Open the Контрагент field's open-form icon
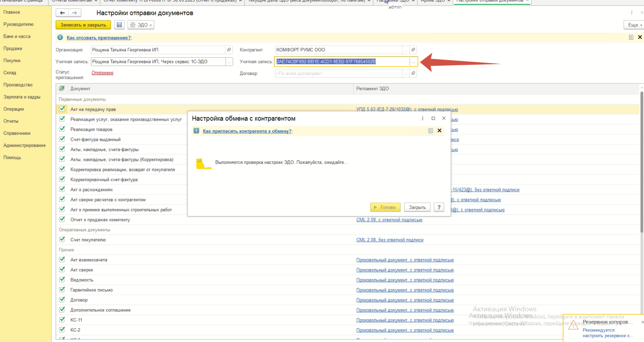Image resolution: width=644 pixels, height=342 pixels. point(413,50)
